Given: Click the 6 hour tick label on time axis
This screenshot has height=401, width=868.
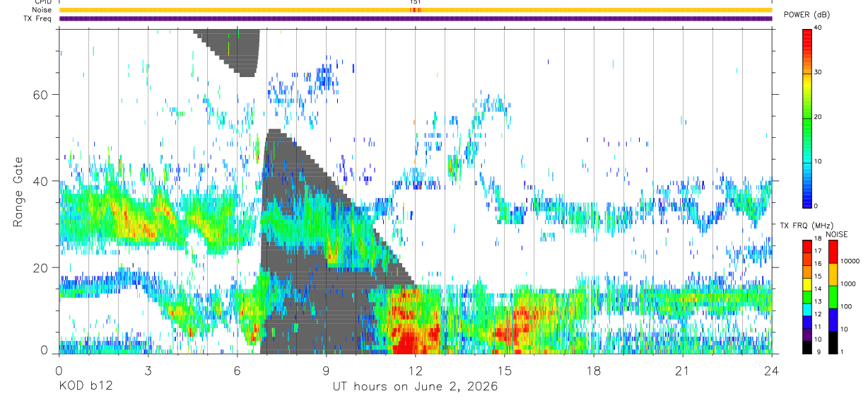Looking at the screenshot, I should pyautogui.click(x=237, y=371).
